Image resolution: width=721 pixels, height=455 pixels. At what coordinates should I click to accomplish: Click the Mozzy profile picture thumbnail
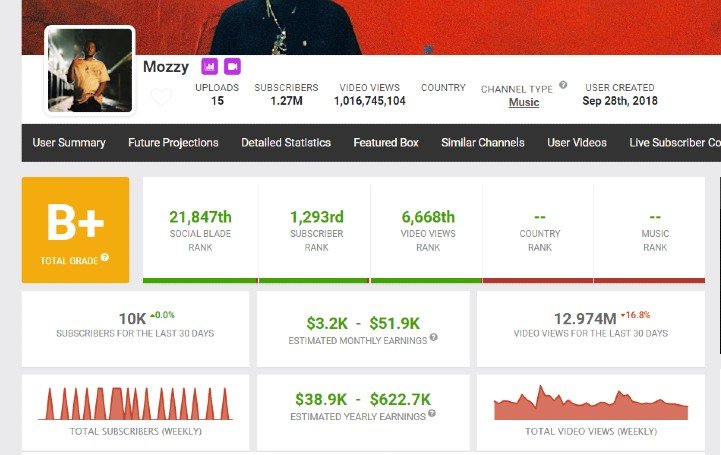[90, 70]
